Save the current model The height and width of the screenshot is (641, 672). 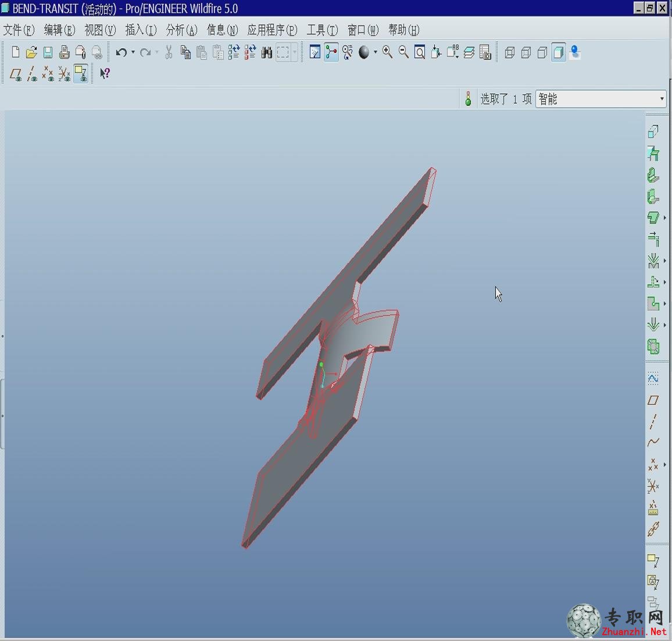pos(48,52)
